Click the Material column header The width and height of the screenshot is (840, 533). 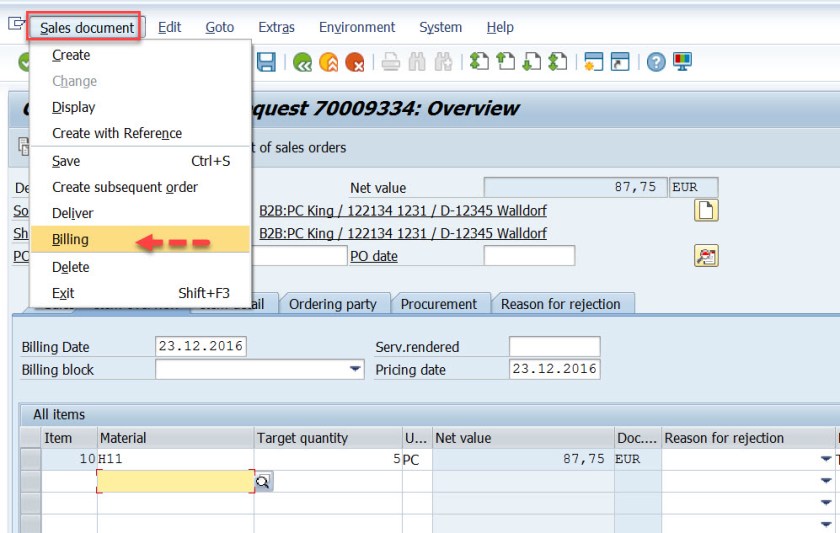pyautogui.click(x=175, y=438)
